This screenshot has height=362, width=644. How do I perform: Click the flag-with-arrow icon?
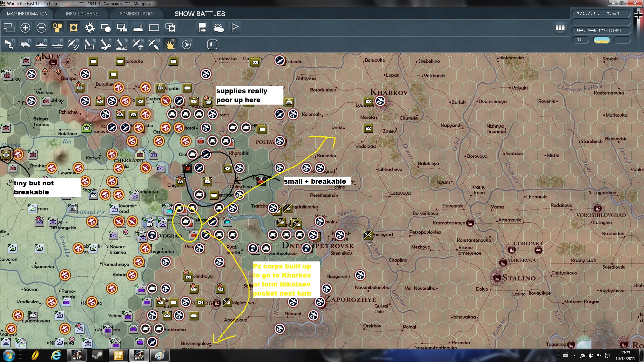[x=202, y=27]
